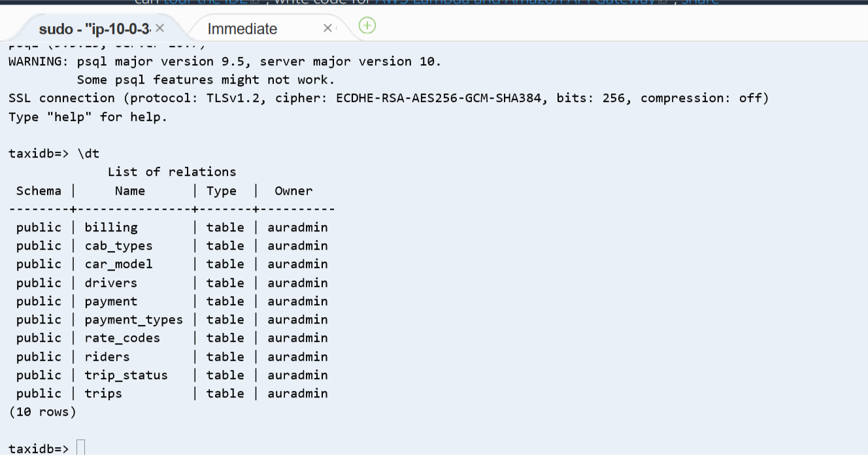
Task: Click the riders table name
Action: [107, 357]
